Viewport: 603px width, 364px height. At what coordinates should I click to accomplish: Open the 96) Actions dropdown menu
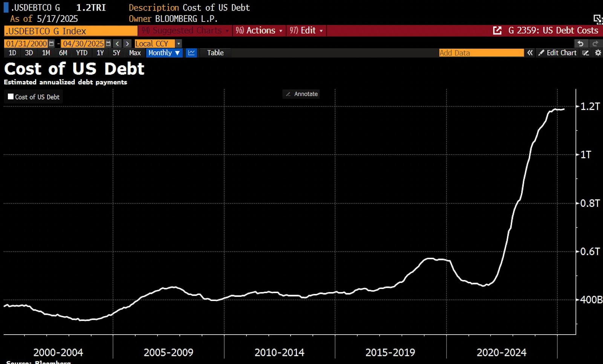259,31
